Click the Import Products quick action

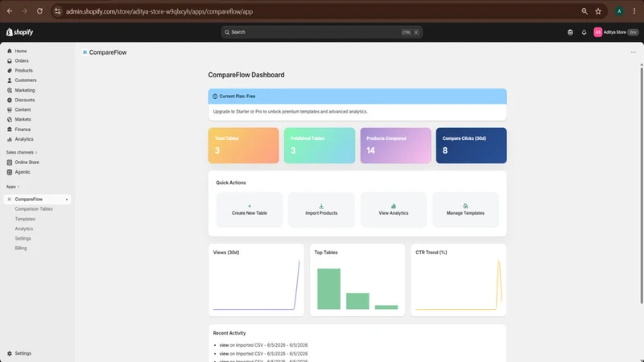pos(321,210)
